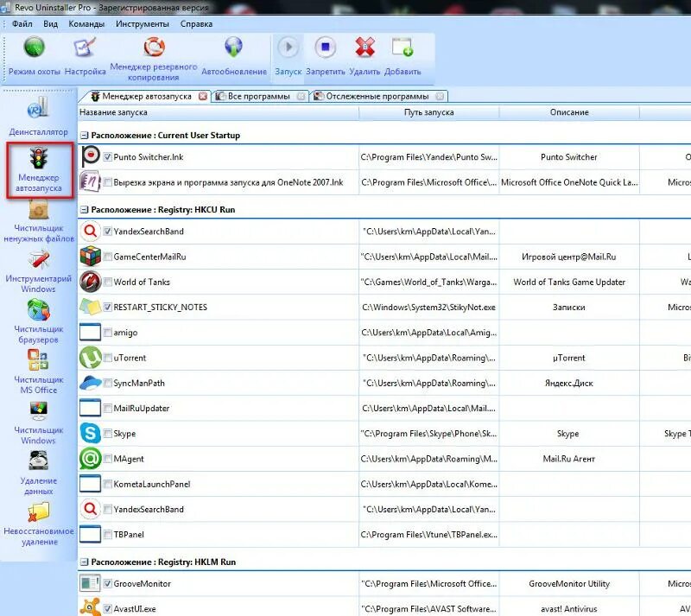Click the SyncManPath flying saucer icon

tap(91, 383)
